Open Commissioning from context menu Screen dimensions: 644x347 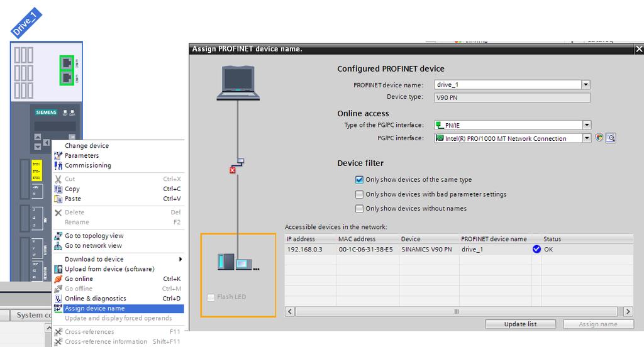tap(118, 165)
